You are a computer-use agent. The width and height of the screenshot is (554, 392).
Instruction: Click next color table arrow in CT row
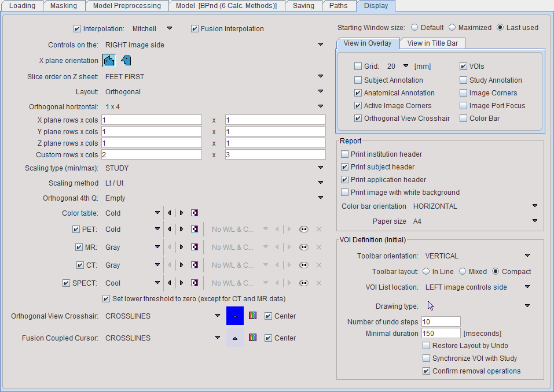[x=181, y=265]
